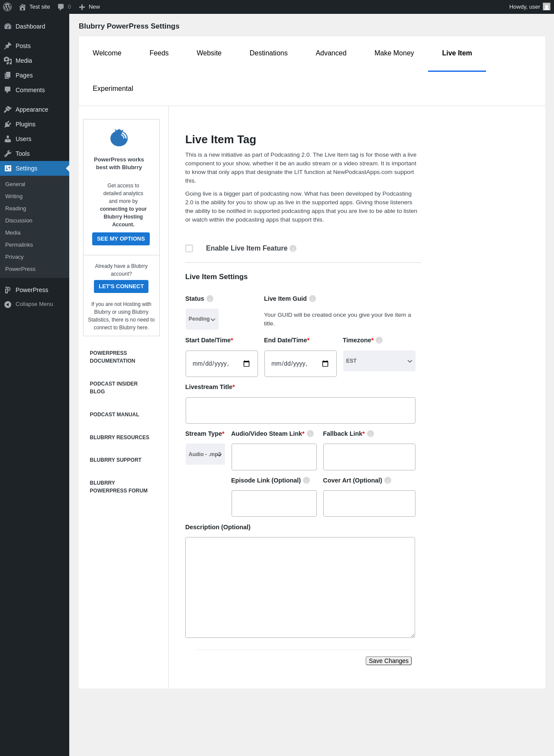554x756 pixels.
Task: Switch to the Advanced tab
Action: pos(331,53)
